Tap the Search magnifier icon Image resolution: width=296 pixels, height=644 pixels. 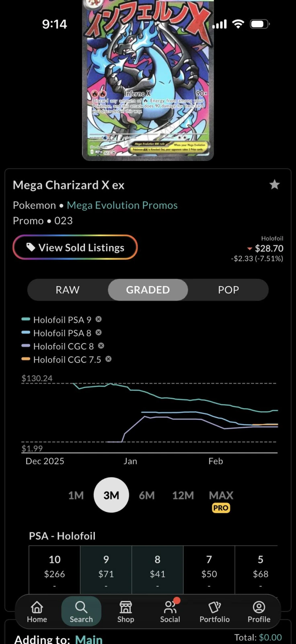pyautogui.click(x=81, y=607)
